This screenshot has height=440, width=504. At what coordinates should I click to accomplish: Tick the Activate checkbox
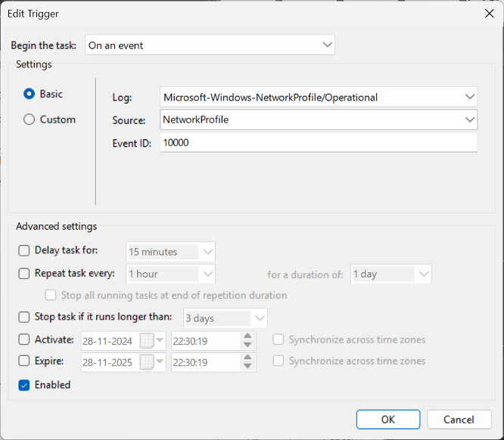23,339
